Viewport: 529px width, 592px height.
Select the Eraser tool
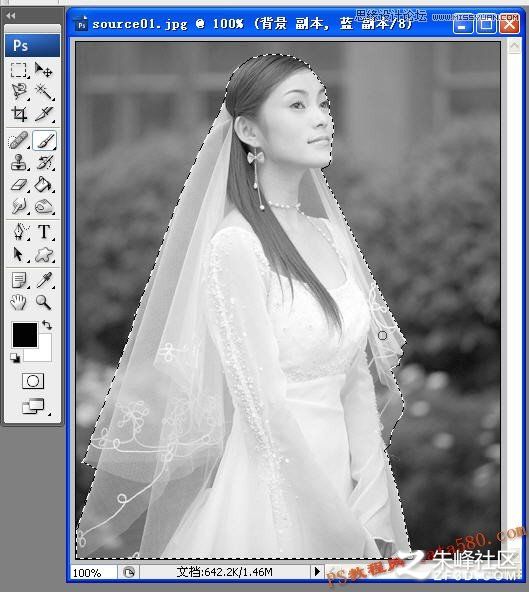coord(19,185)
